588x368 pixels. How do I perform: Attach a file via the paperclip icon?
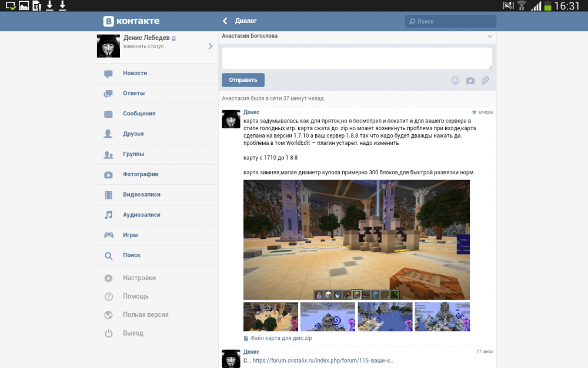485,80
